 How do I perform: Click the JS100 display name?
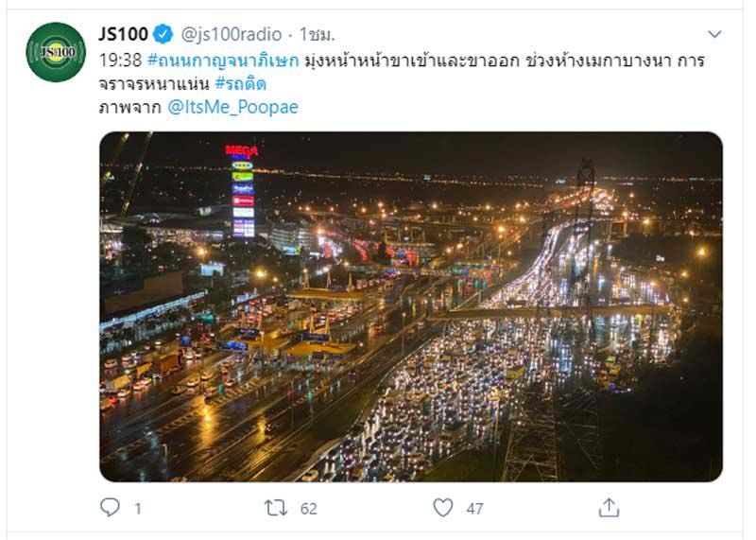[x=124, y=34]
